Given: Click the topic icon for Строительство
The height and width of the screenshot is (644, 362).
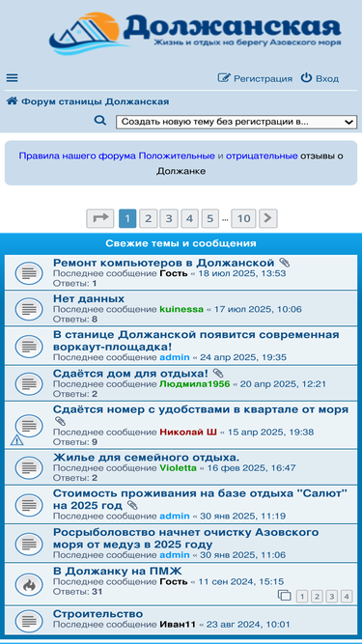Looking at the screenshot, I should (29, 621).
